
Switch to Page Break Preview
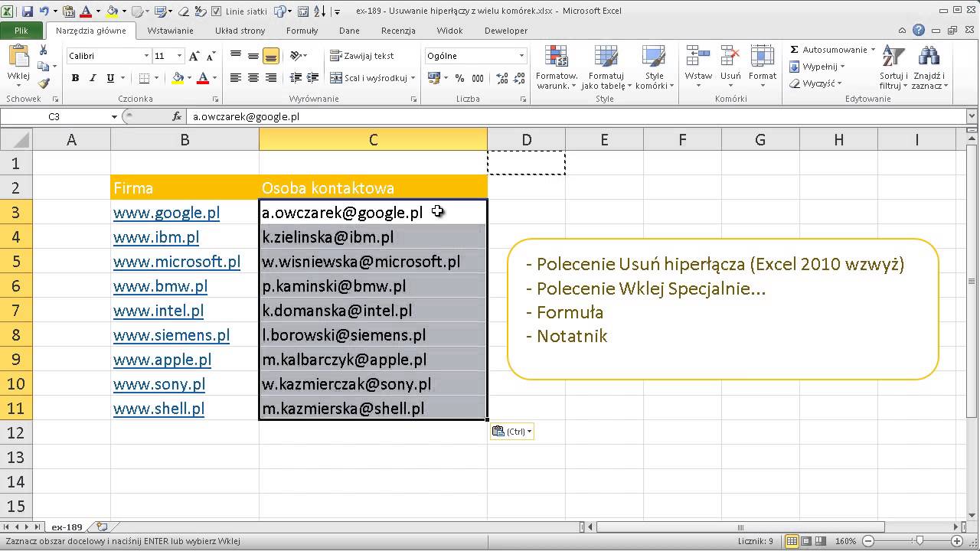(x=821, y=541)
